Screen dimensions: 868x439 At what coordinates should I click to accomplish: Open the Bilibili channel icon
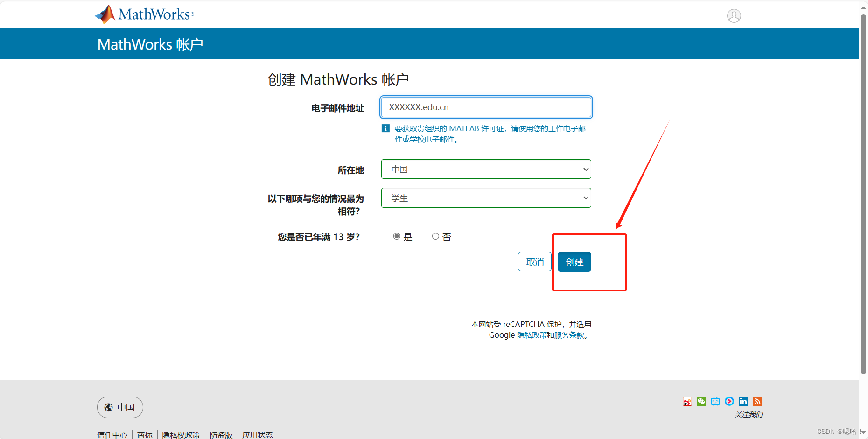click(715, 401)
